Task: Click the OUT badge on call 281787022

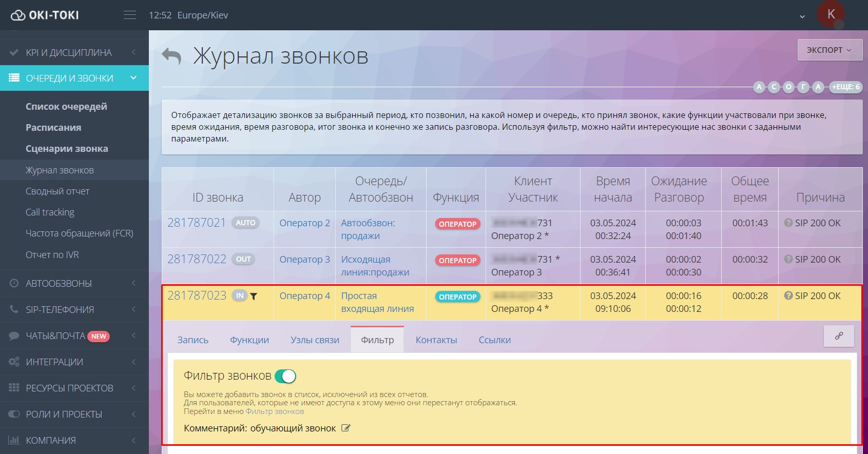Action: coord(243,259)
